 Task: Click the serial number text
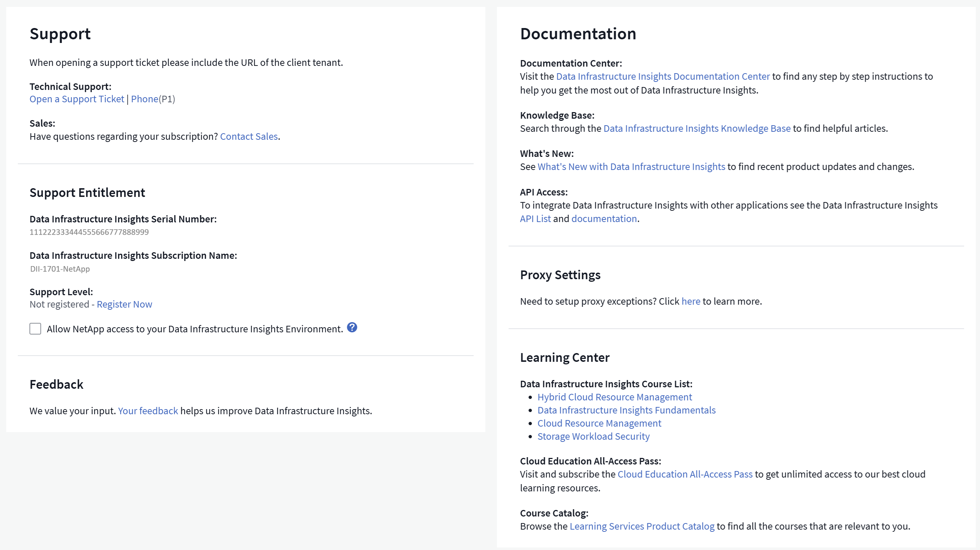coord(89,232)
